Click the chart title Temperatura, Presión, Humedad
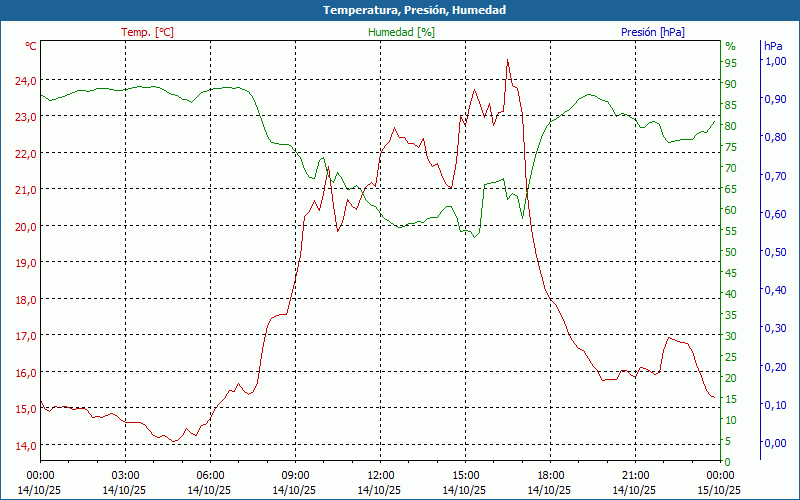The height and width of the screenshot is (500, 800). pos(400,10)
